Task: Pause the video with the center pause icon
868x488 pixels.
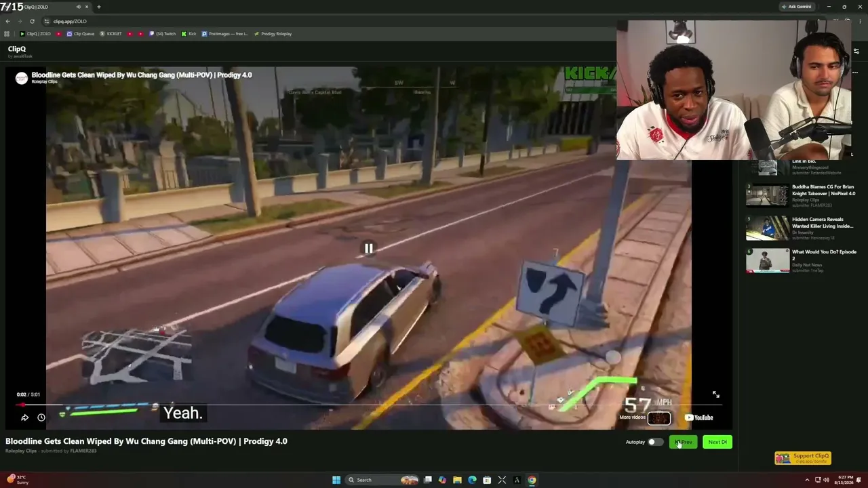Action: [x=368, y=249]
